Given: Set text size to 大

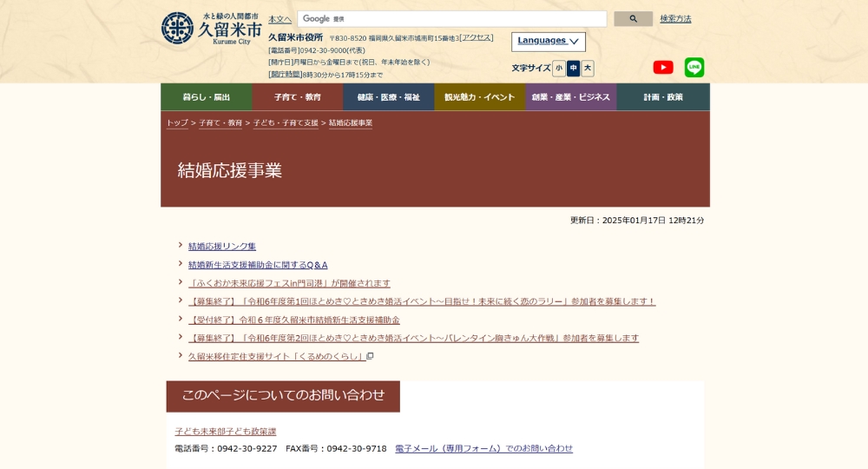Looking at the screenshot, I should click(588, 68).
